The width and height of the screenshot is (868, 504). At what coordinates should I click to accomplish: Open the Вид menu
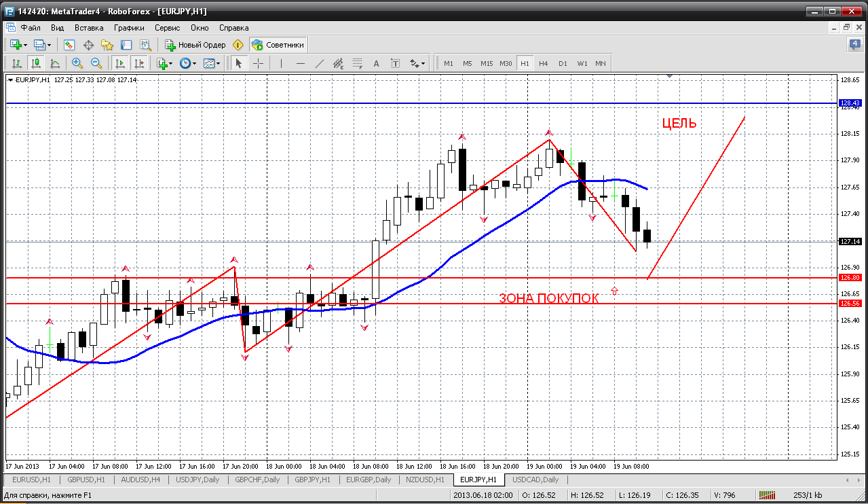pos(58,28)
